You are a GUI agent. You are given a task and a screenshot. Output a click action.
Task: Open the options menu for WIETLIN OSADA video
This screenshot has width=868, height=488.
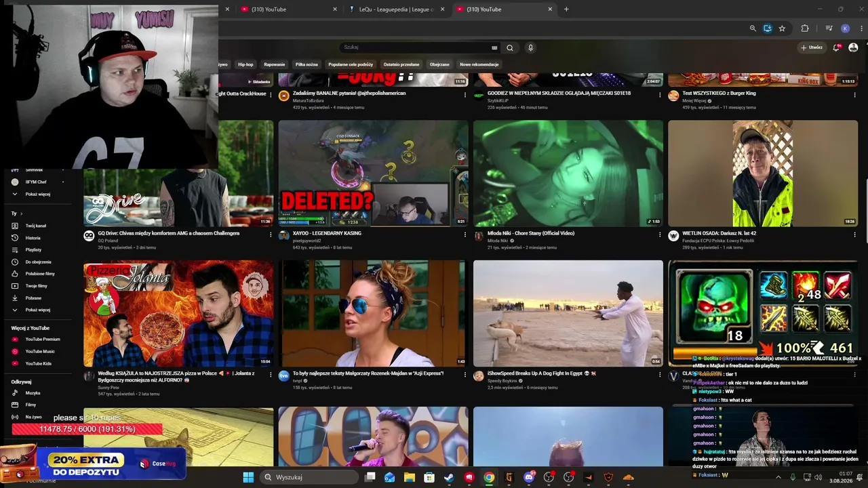pos(854,235)
